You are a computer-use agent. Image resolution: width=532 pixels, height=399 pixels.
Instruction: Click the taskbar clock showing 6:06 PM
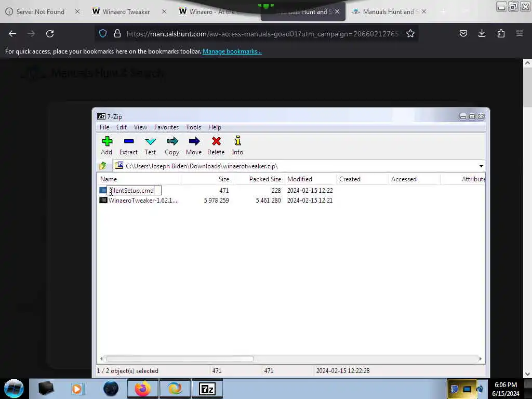pyautogui.click(x=506, y=385)
